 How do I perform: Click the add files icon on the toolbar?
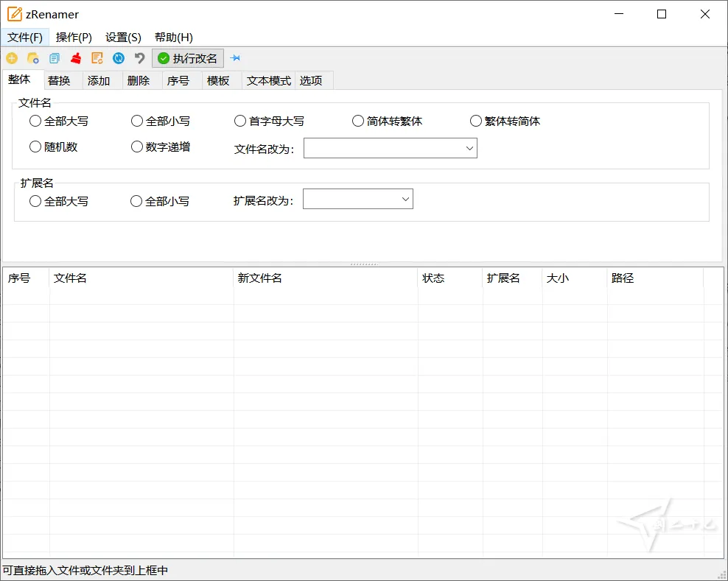pos(12,57)
